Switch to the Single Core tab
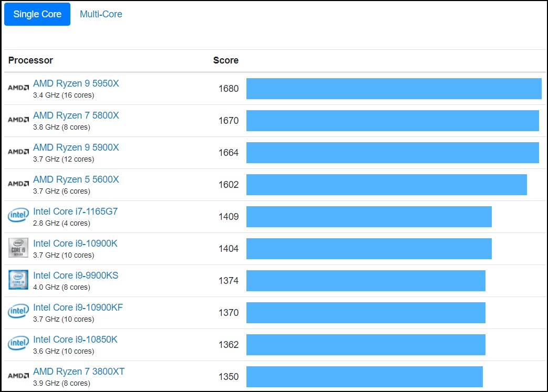 (37, 14)
